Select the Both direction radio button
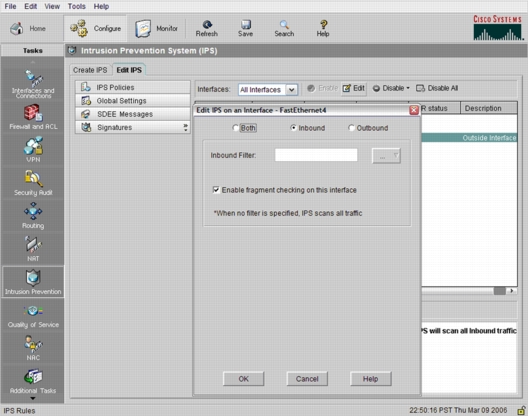The width and height of the screenshot is (530, 418). point(235,128)
